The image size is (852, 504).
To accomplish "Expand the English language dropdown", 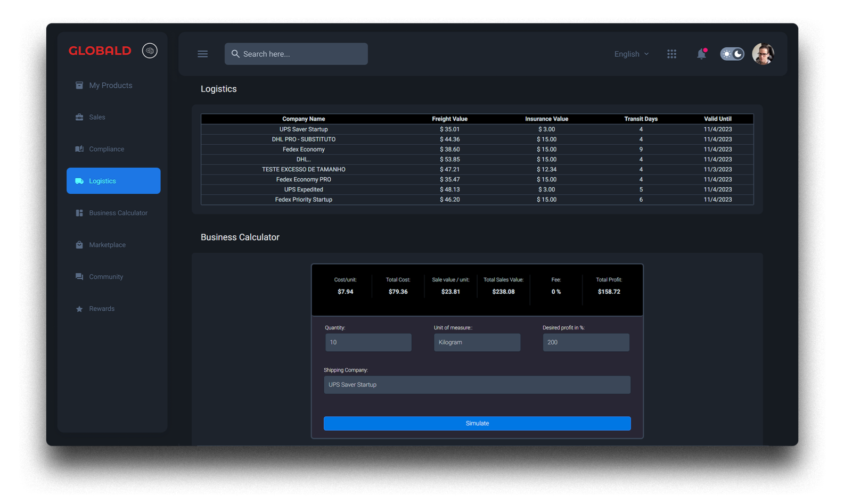I will (x=632, y=54).
